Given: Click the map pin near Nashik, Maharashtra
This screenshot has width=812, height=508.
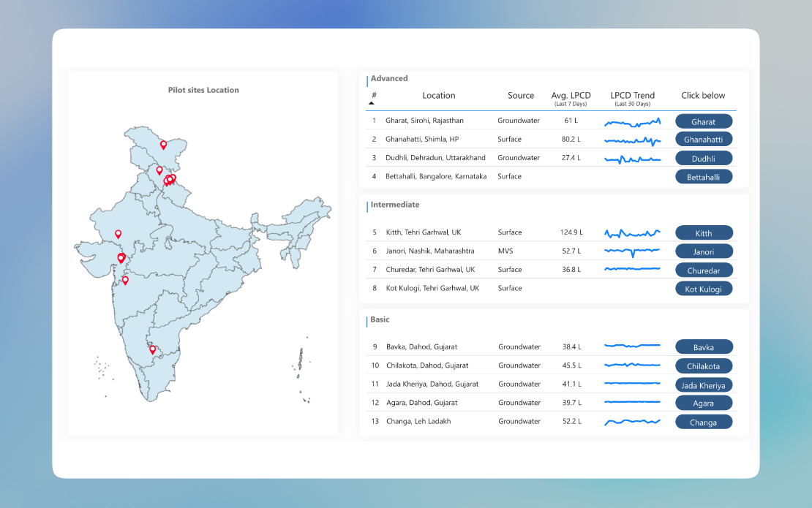Looking at the screenshot, I should [x=125, y=280].
